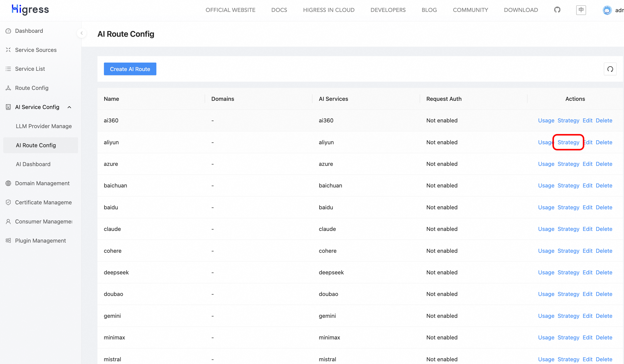Click the refresh icon button
This screenshot has width=624, height=364.
pyautogui.click(x=610, y=69)
